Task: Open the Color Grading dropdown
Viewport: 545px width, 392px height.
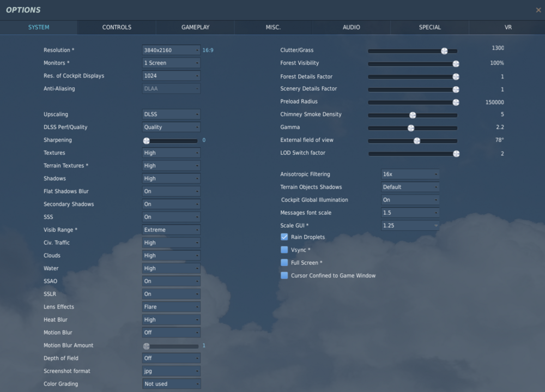Action: (171, 384)
